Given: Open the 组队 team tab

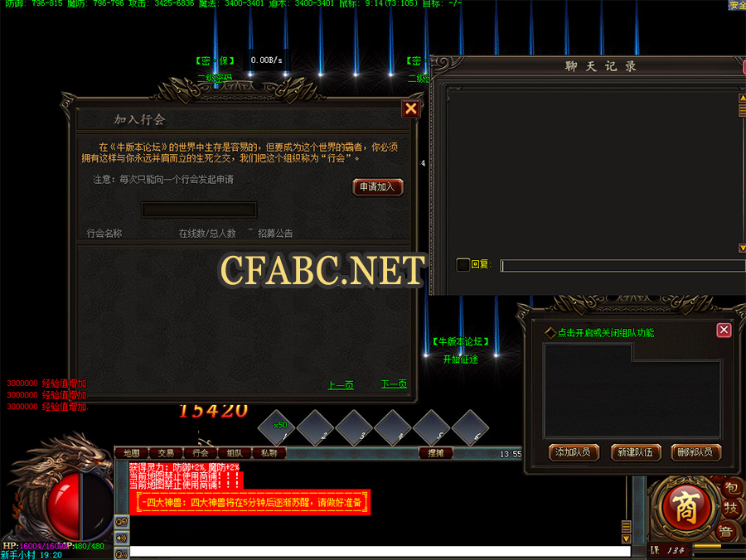Looking at the screenshot, I should pos(235,453).
